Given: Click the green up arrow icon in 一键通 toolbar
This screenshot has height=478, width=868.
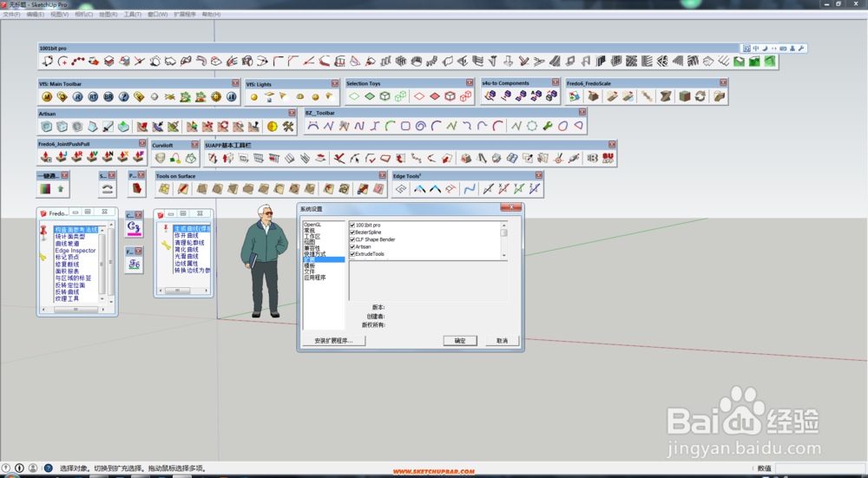Looking at the screenshot, I should [61, 189].
